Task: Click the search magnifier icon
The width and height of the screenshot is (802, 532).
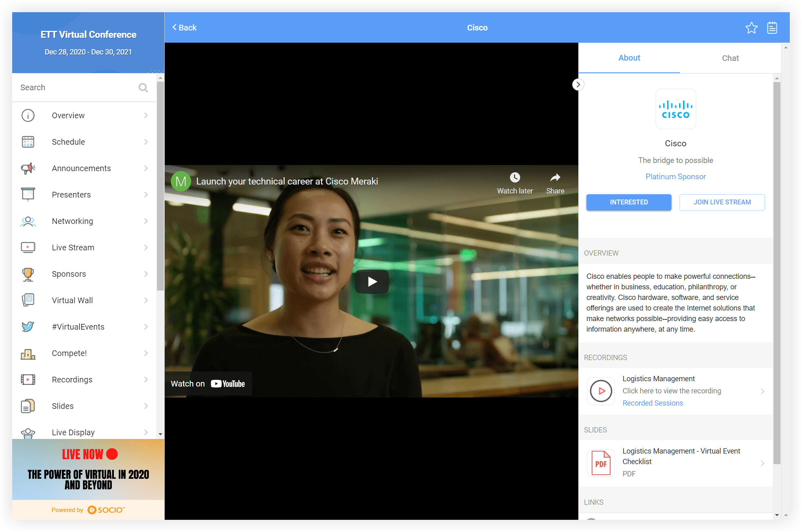Action: 143,88
